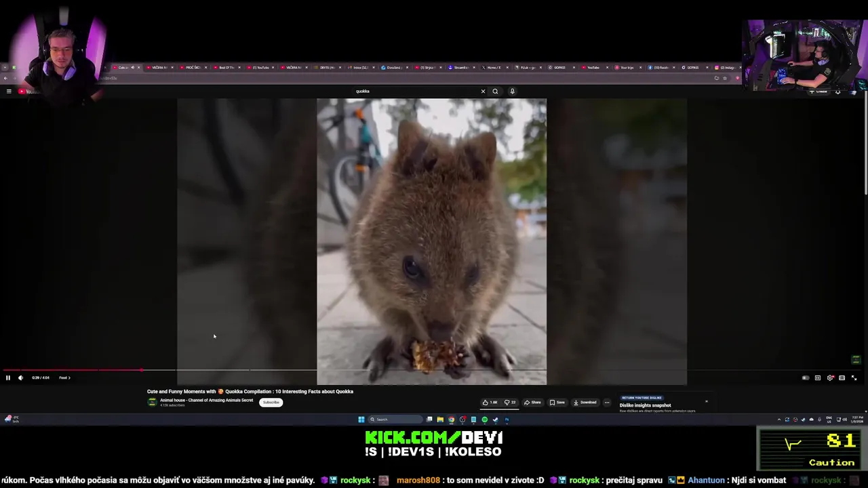Mute the video player volume

pyautogui.click(x=20, y=378)
